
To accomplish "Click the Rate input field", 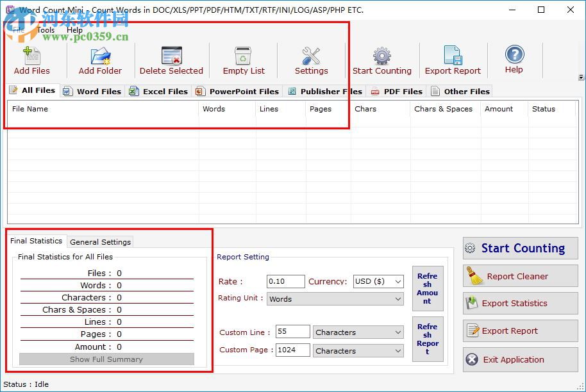I will (285, 282).
